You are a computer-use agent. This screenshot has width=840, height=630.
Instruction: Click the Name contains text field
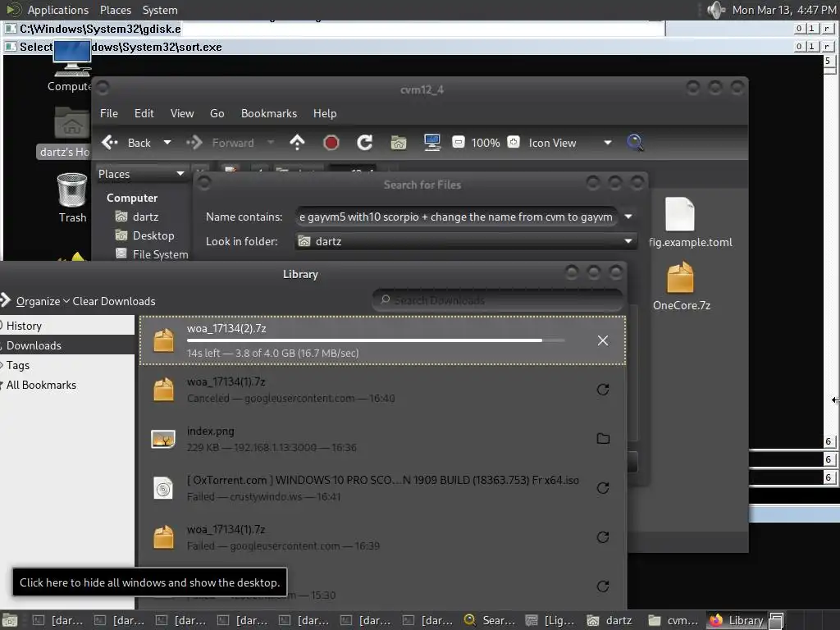coord(456,217)
